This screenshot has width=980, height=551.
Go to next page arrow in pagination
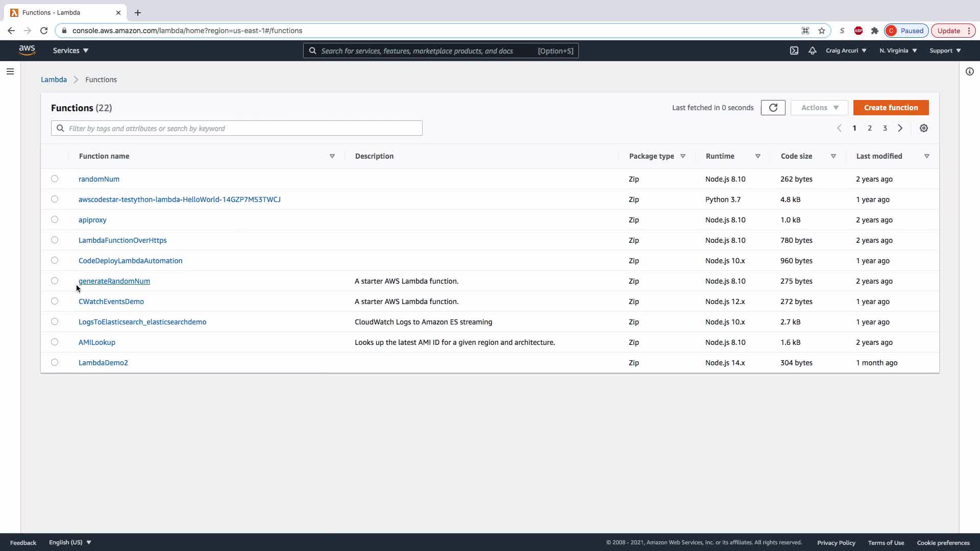pos(900,128)
